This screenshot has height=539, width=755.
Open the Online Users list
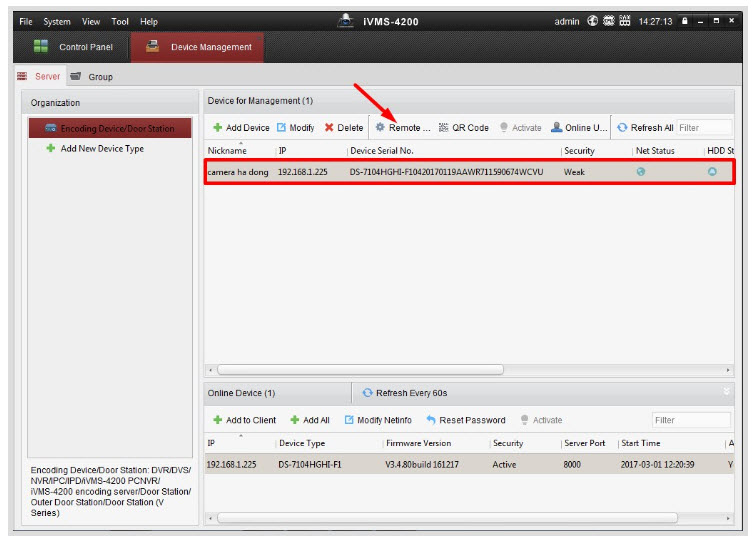tap(578, 128)
